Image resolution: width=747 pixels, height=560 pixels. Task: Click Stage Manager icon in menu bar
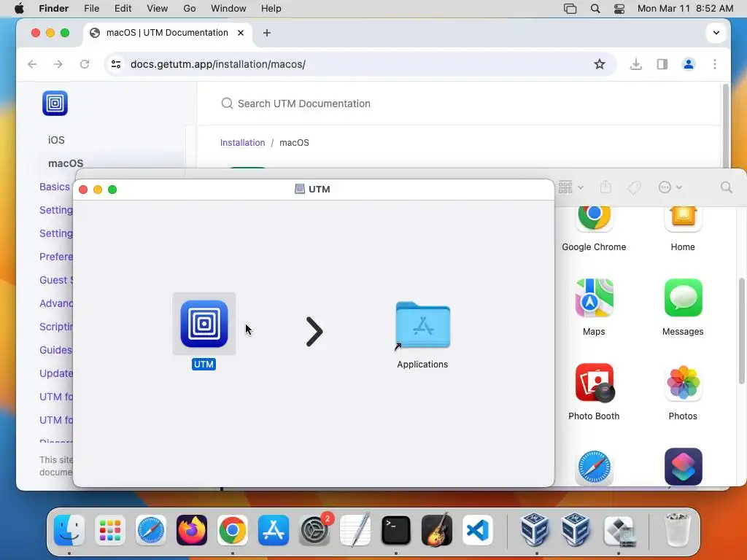coord(570,9)
